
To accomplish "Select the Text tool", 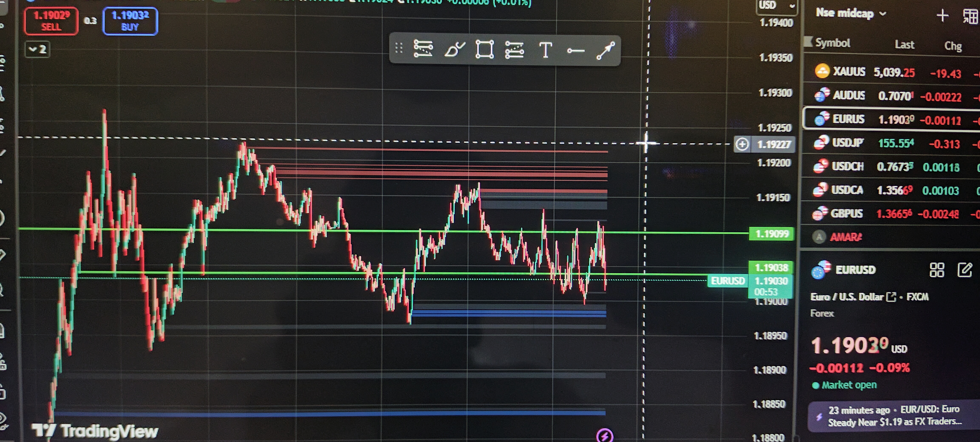I will 546,50.
